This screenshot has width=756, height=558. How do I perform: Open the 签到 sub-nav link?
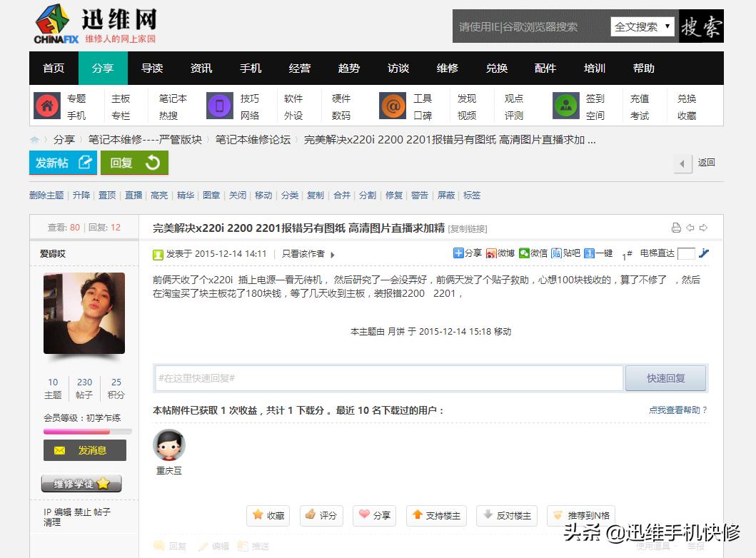click(x=595, y=98)
